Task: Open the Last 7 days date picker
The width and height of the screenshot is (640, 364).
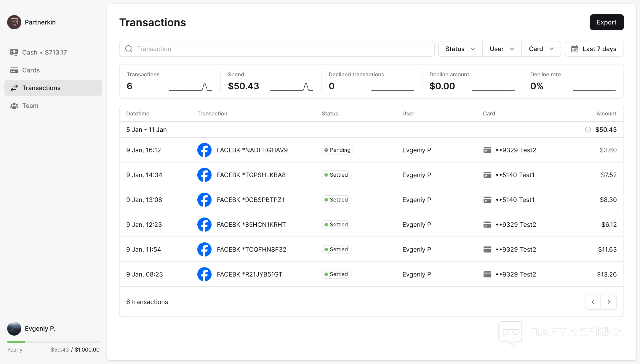Action: [x=594, y=49]
